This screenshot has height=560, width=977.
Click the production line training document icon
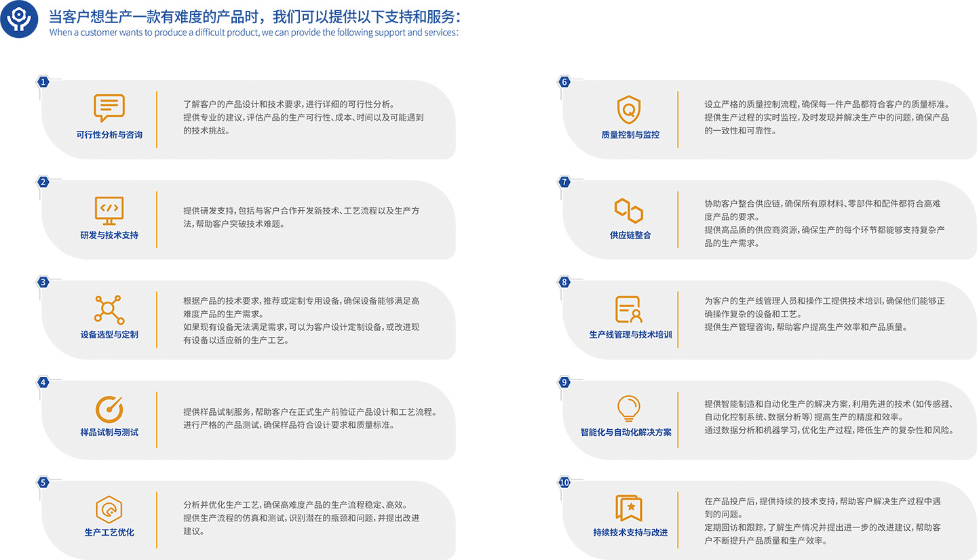point(629,309)
